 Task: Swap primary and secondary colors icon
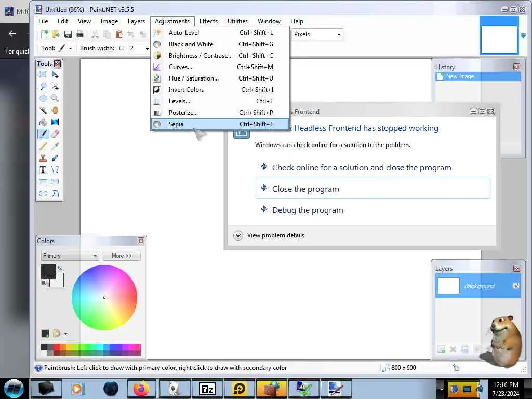(x=60, y=268)
